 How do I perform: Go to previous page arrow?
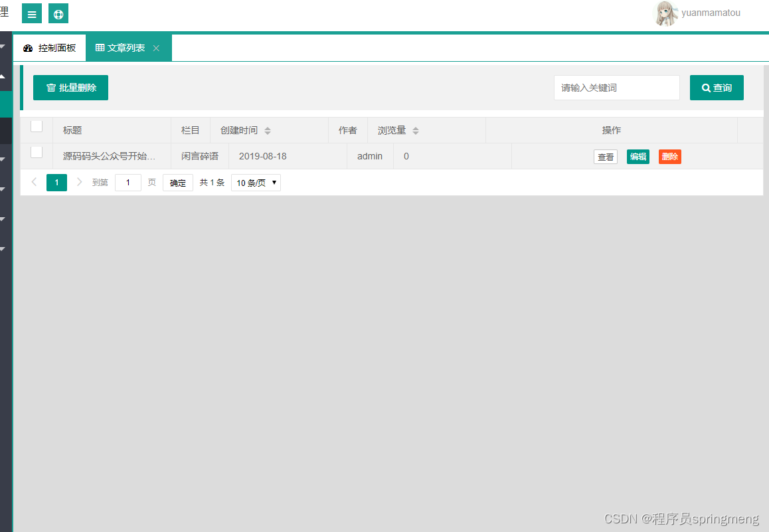pyautogui.click(x=34, y=183)
